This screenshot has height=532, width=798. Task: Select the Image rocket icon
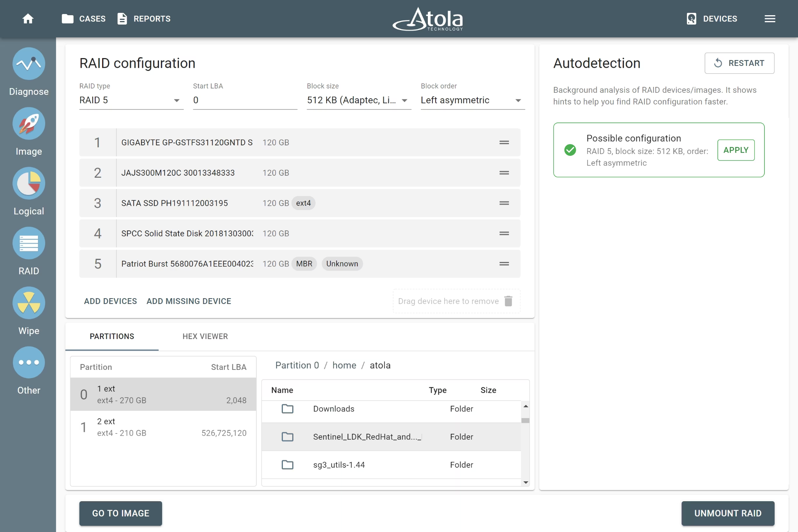point(29,124)
